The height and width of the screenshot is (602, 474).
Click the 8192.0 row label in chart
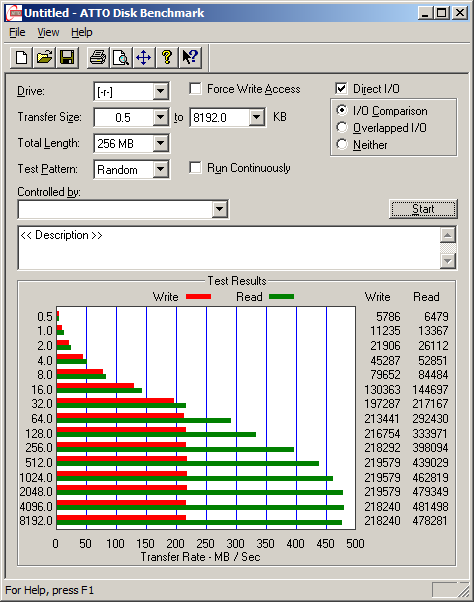36,521
